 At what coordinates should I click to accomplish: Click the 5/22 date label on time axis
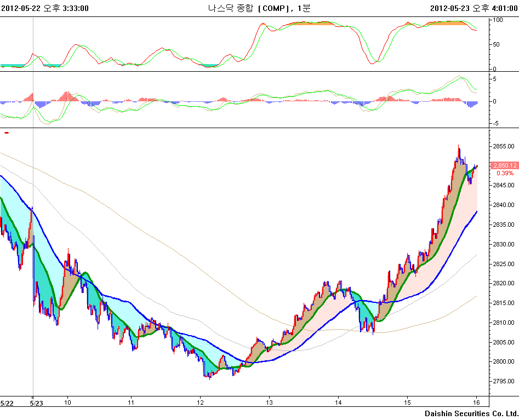pyautogui.click(x=8, y=402)
